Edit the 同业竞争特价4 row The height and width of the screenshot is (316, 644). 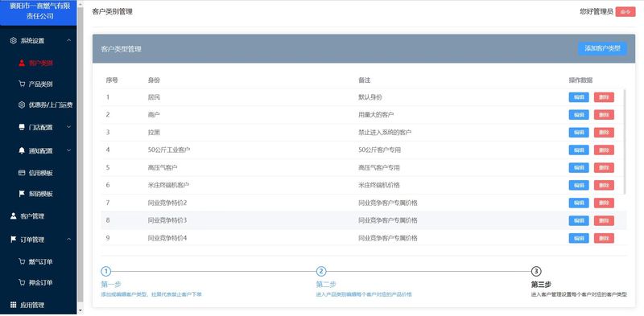pyautogui.click(x=579, y=238)
